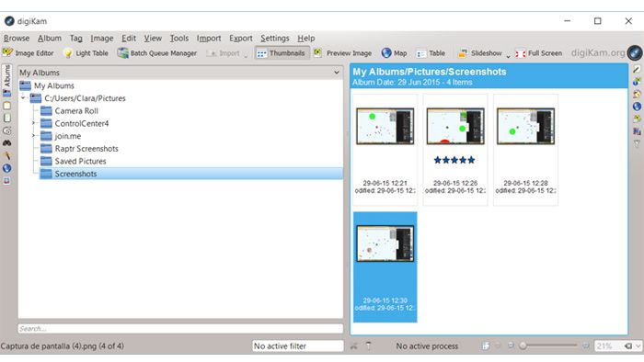Screen dimensions: 644x362
Task: Expand the join.me folder
Action: pyautogui.click(x=34, y=136)
